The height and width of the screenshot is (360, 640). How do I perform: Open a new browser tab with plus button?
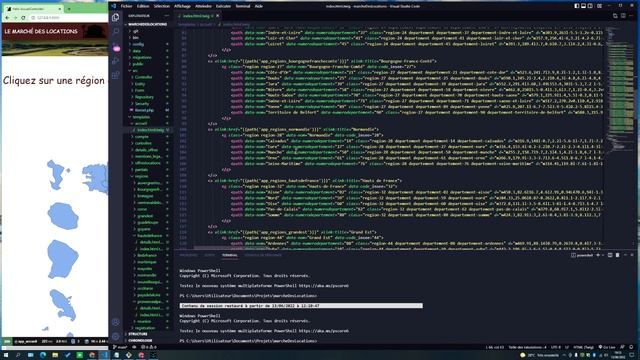[69, 9]
